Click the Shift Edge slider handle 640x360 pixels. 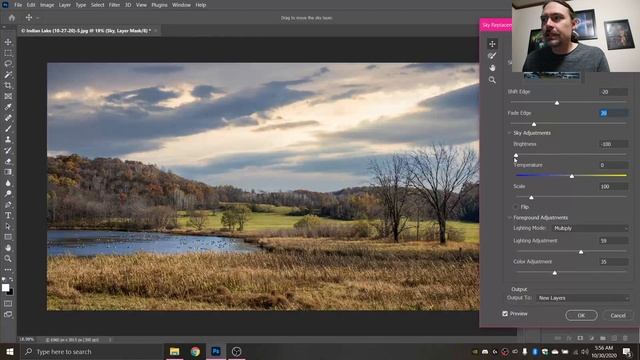point(557,103)
